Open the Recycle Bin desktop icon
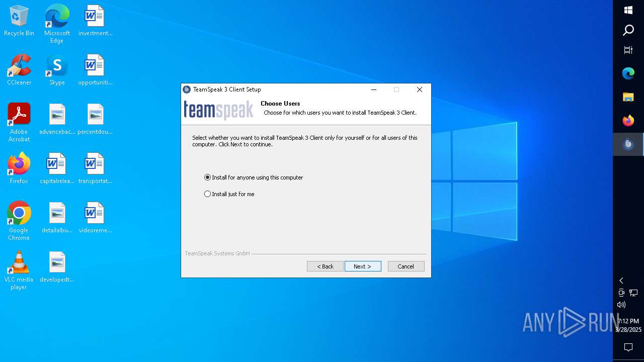The width and height of the screenshot is (644, 362). pyautogui.click(x=19, y=21)
